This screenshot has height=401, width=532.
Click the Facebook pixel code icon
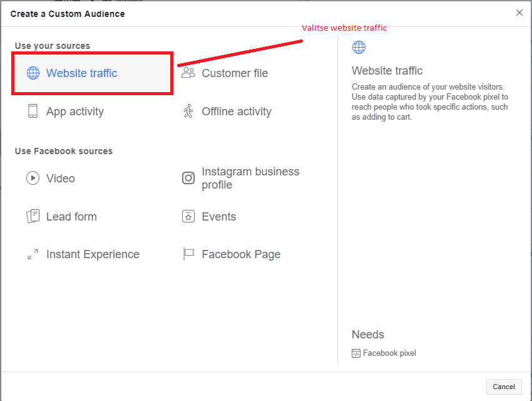click(356, 353)
